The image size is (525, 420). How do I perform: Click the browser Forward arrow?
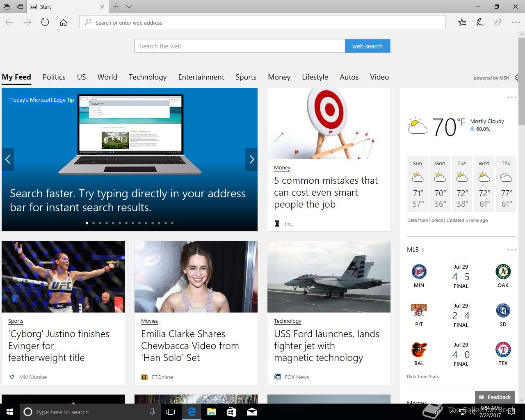click(x=27, y=23)
